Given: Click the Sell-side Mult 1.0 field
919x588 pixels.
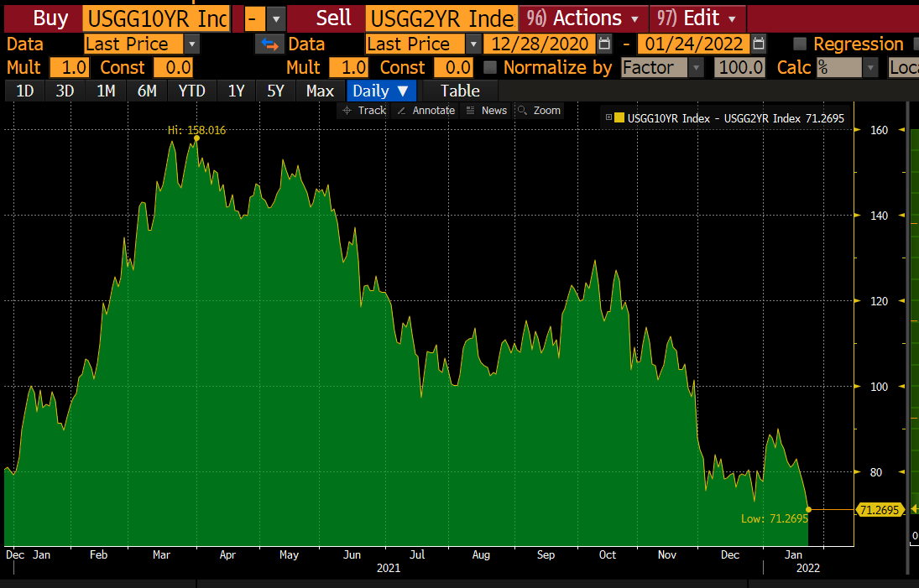Looking at the screenshot, I should coord(348,67).
